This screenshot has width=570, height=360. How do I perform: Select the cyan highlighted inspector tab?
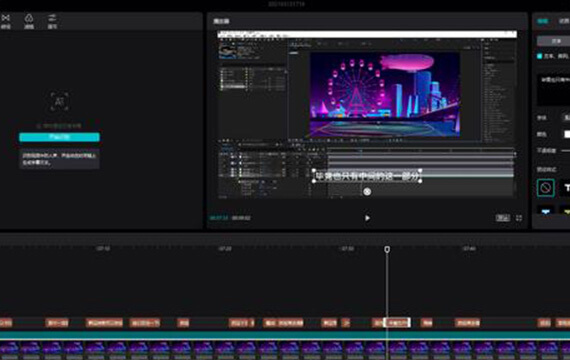click(x=543, y=21)
